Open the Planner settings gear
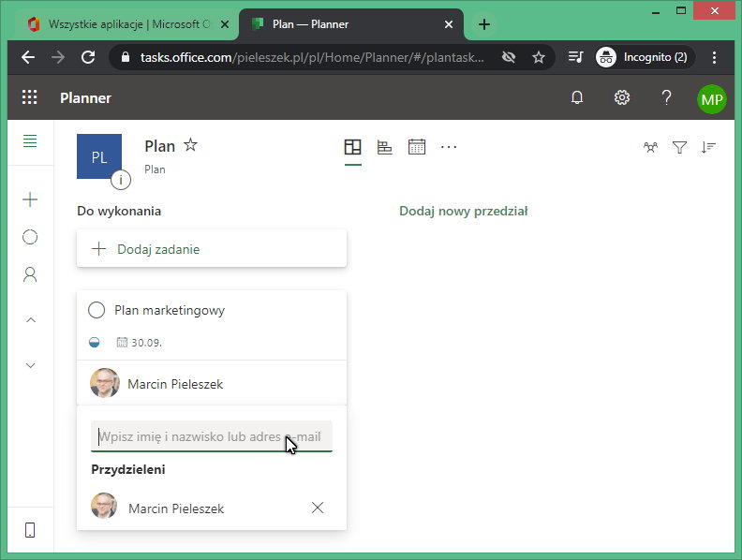 click(x=621, y=97)
